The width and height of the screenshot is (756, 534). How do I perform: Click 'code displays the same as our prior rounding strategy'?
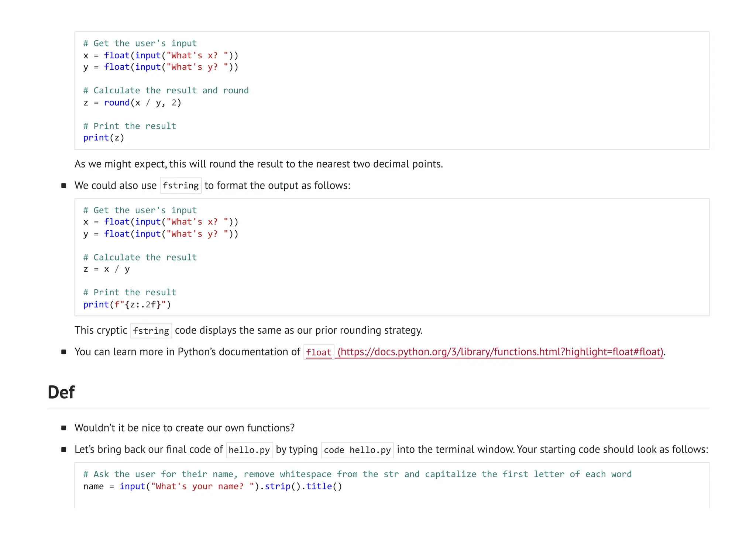coord(299,330)
